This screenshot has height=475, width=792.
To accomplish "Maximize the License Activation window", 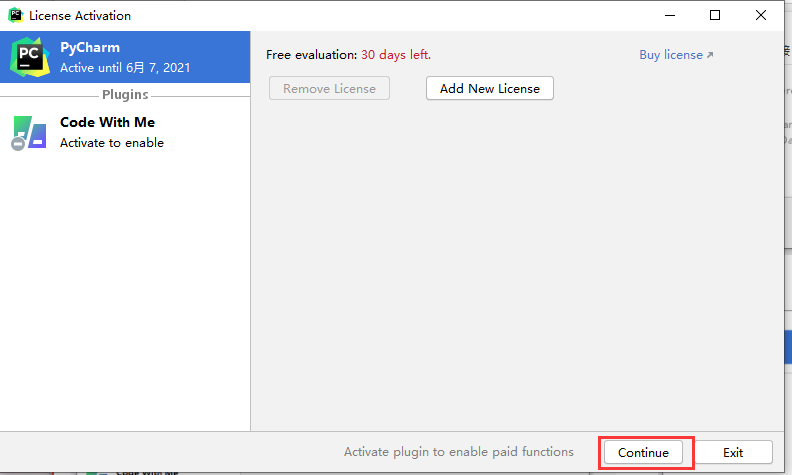I will (715, 15).
